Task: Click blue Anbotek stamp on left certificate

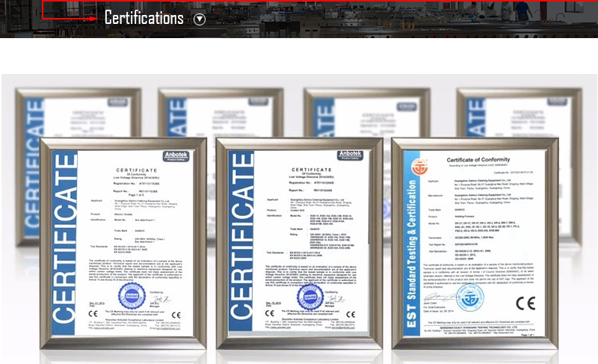Action: coord(132,296)
